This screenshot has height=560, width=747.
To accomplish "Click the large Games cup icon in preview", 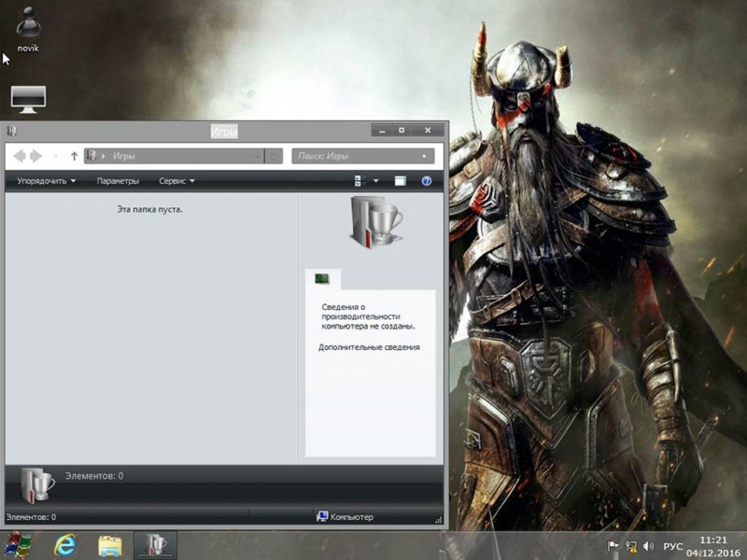I will click(x=376, y=222).
